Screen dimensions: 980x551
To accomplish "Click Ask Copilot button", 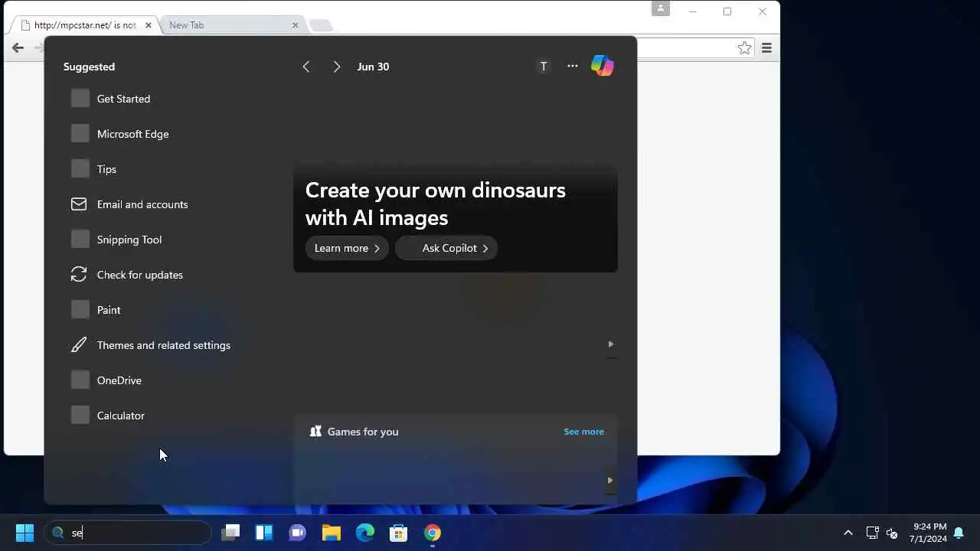I will [446, 248].
